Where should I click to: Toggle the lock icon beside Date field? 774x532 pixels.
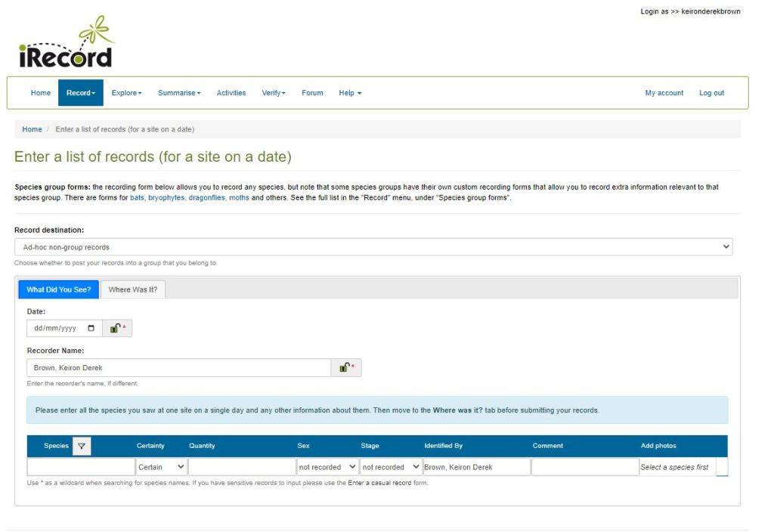tap(115, 329)
